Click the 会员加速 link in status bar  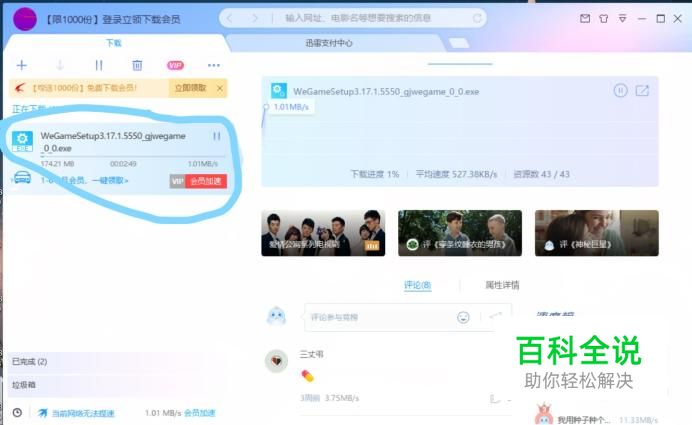pos(199,413)
